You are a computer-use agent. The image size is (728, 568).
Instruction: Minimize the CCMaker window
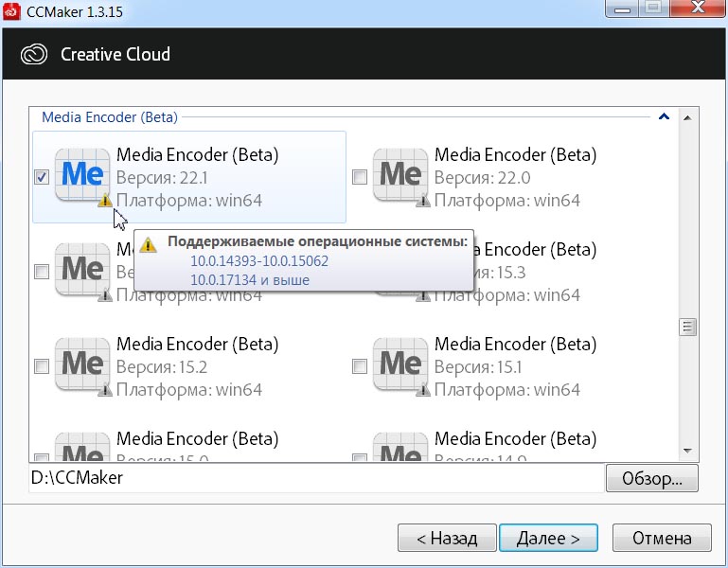tap(623, 9)
